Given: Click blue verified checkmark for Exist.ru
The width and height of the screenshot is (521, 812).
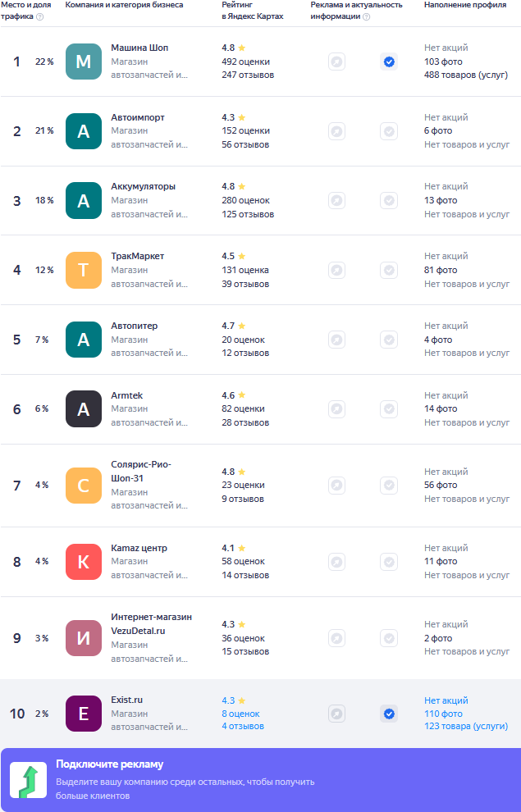Looking at the screenshot, I should 389,714.
